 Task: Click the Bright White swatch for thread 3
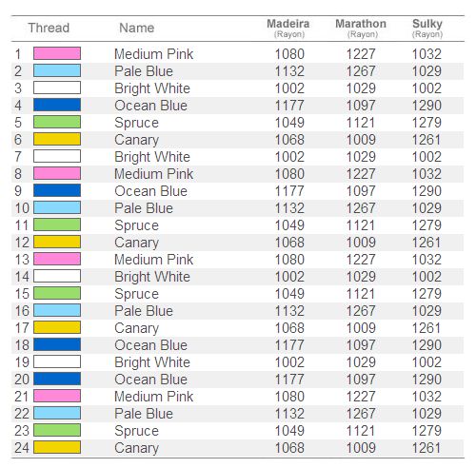[57, 88]
